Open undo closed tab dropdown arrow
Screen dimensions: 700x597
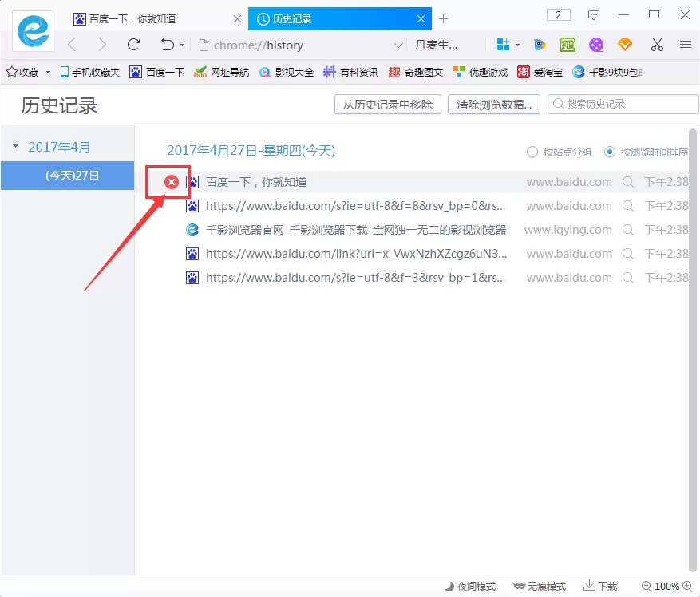[182, 45]
